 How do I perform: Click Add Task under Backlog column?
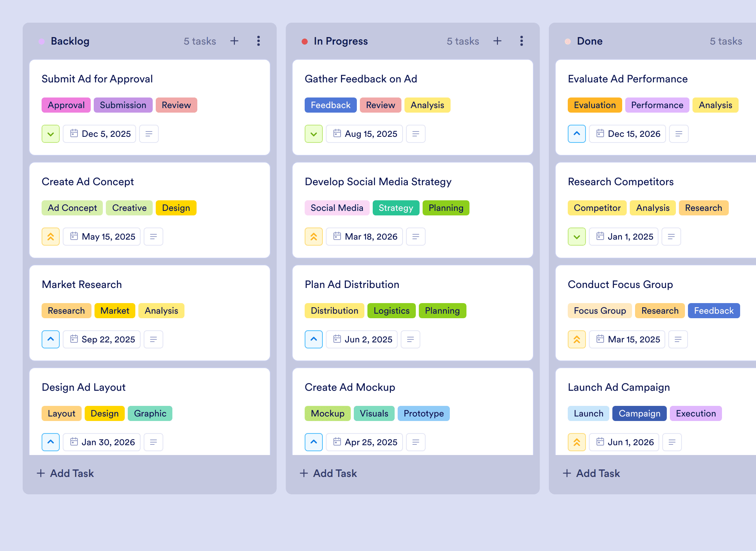[x=65, y=473]
